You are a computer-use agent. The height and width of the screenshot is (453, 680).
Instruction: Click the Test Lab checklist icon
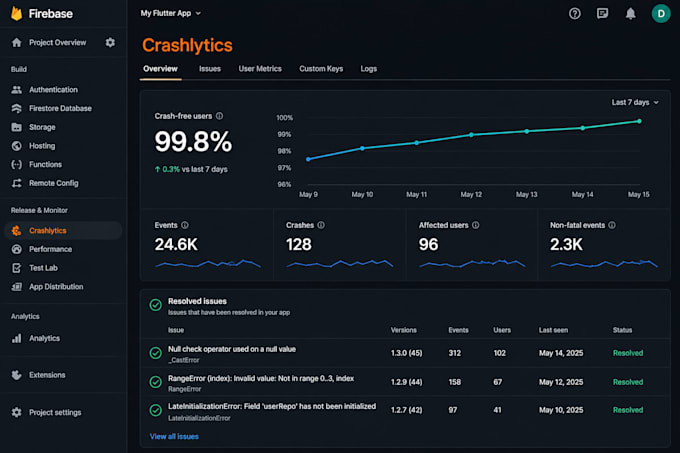tap(16, 268)
